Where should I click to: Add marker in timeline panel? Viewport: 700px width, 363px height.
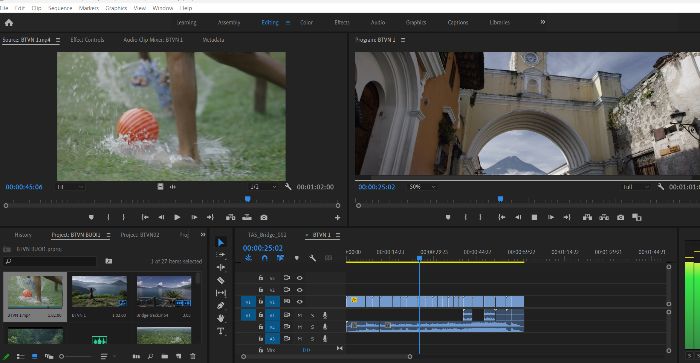coord(296,258)
